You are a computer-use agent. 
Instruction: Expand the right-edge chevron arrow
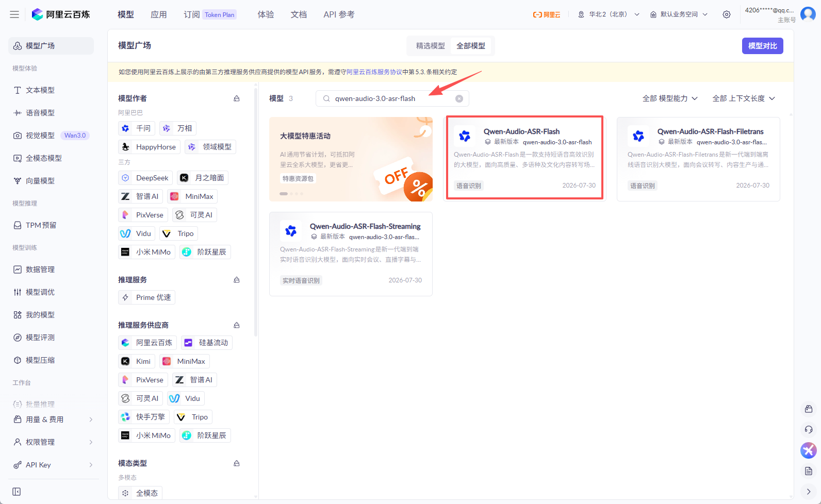click(x=809, y=492)
